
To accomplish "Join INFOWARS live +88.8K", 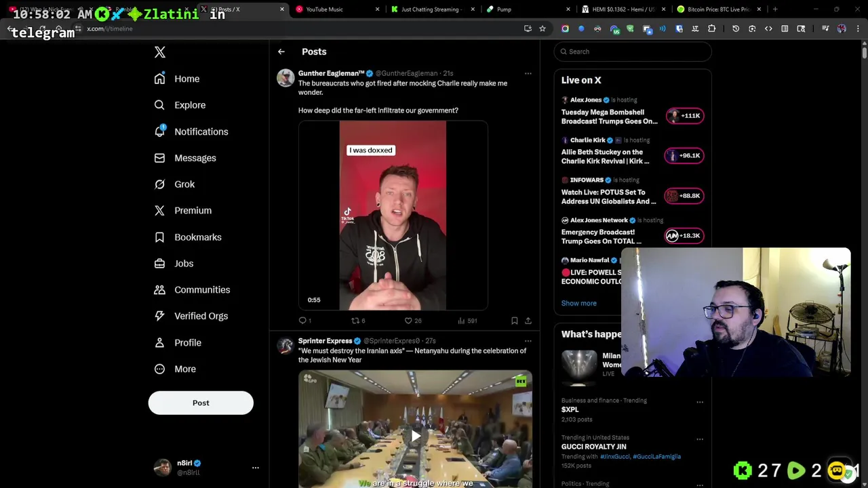I will pyautogui.click(x=684, y=196).
